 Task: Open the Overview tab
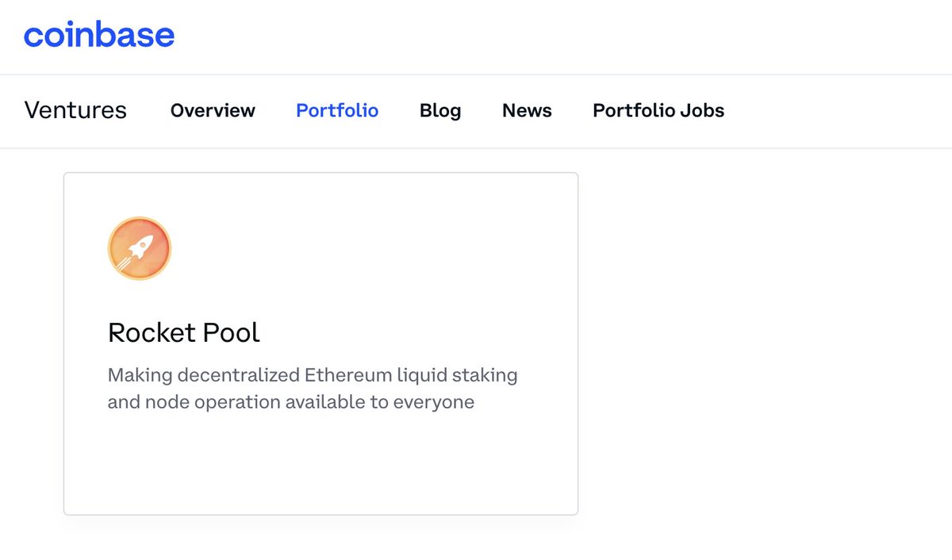pyautogui.click(x=213, y=110)
